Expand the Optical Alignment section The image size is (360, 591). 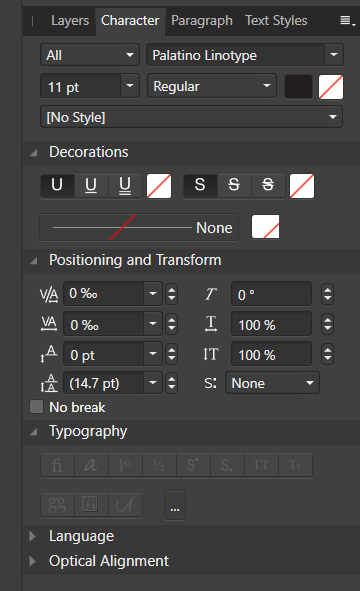pos(33,561)
